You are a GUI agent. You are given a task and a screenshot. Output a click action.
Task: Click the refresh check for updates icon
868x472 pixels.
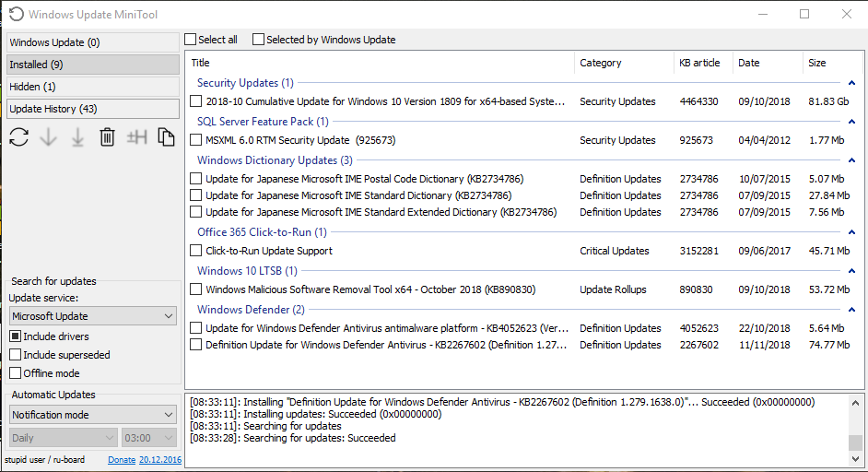pyautogui.click(x=18, y=136)
